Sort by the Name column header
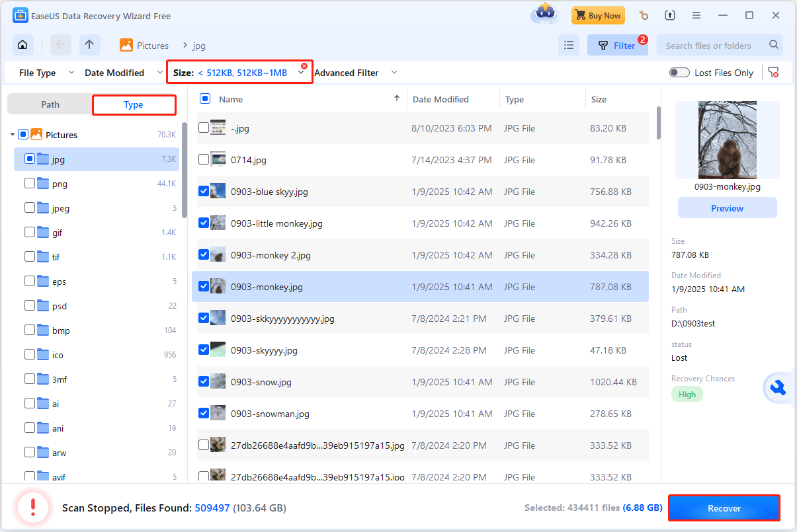This screenshot has width=797, height=532. tap(231, 99)
